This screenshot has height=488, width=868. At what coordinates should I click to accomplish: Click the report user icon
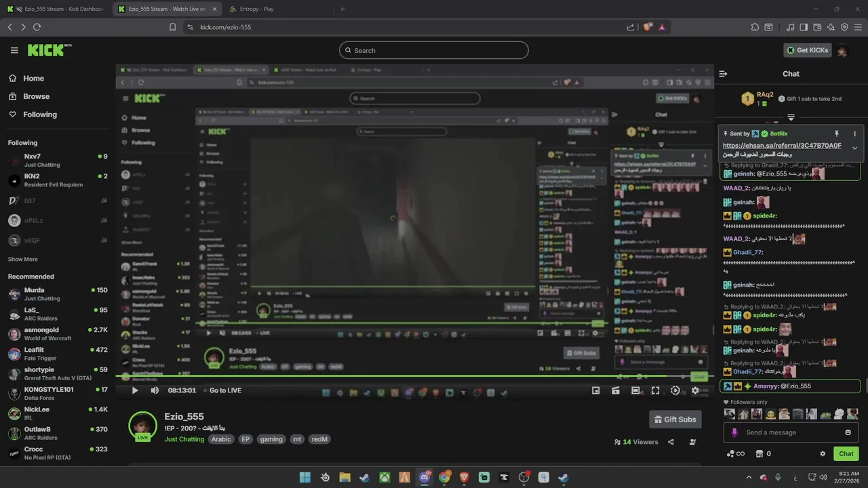pos(692,442)
